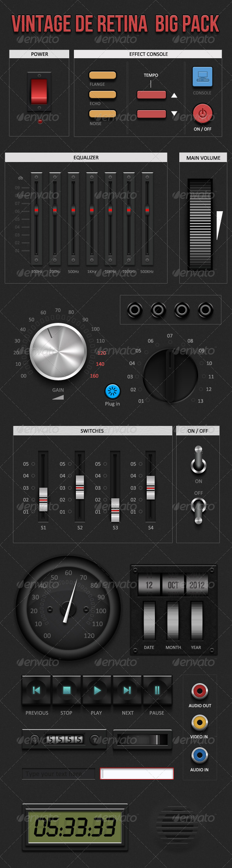Select position 07 on the rotary selector

point(170,336)
